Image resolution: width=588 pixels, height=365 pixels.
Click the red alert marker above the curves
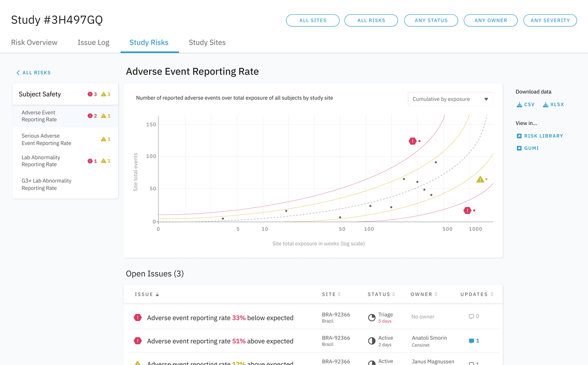412,141
